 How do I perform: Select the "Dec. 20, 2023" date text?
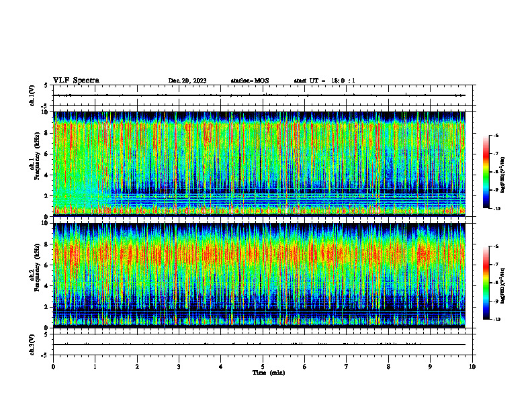click(187, 81)
